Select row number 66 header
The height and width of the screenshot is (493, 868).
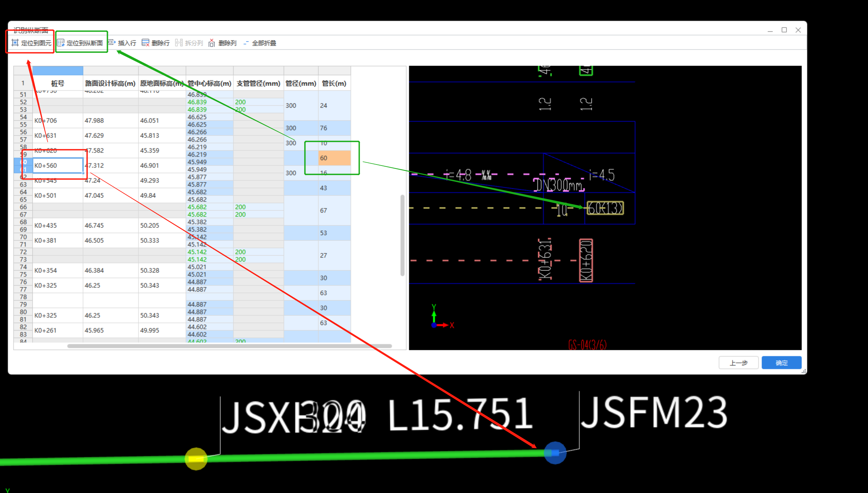coord(23,207)
